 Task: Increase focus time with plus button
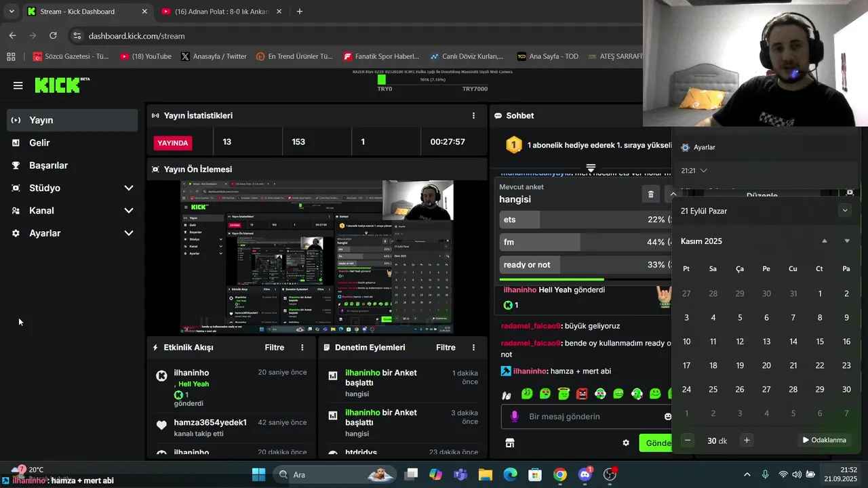point(747,441)
